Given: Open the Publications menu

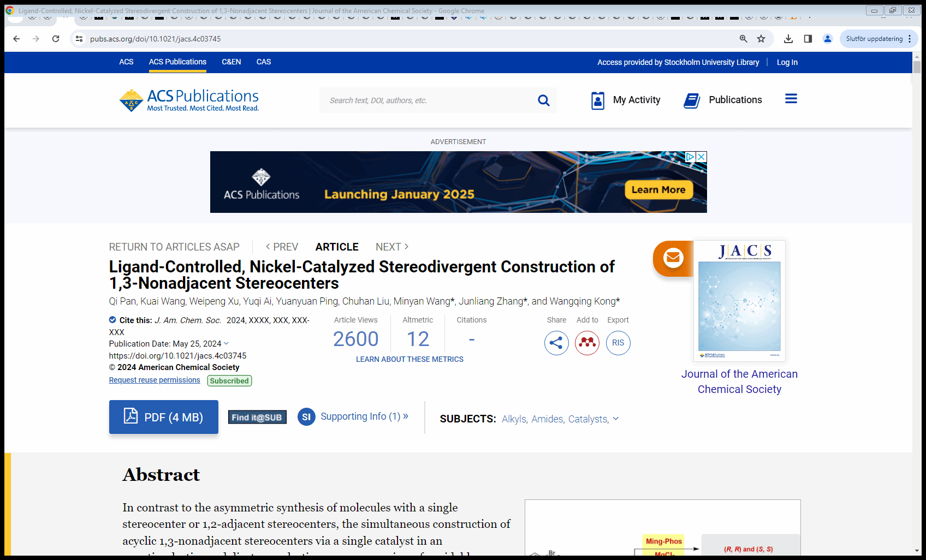Looking at the screenshot, I should 723,100.
